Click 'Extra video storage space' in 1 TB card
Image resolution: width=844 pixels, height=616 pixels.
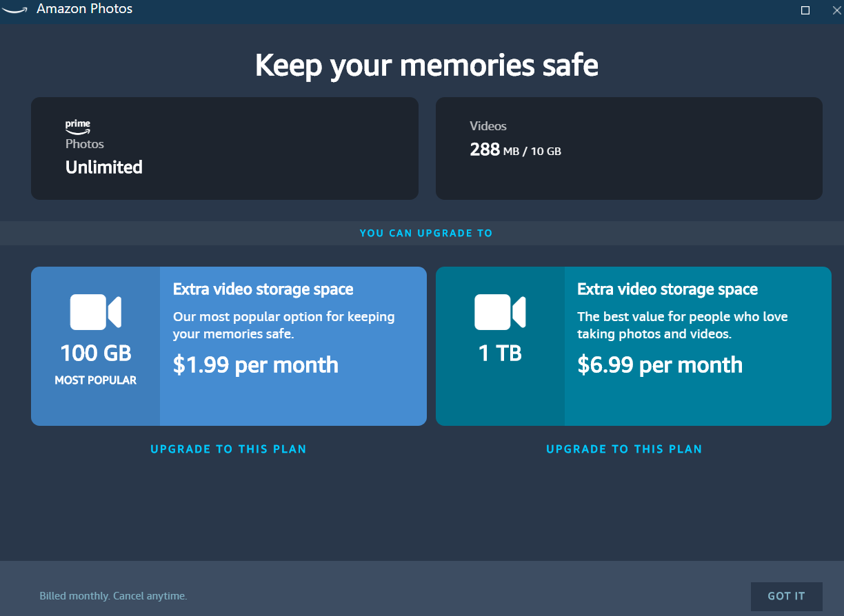click(x=667, y=289)
